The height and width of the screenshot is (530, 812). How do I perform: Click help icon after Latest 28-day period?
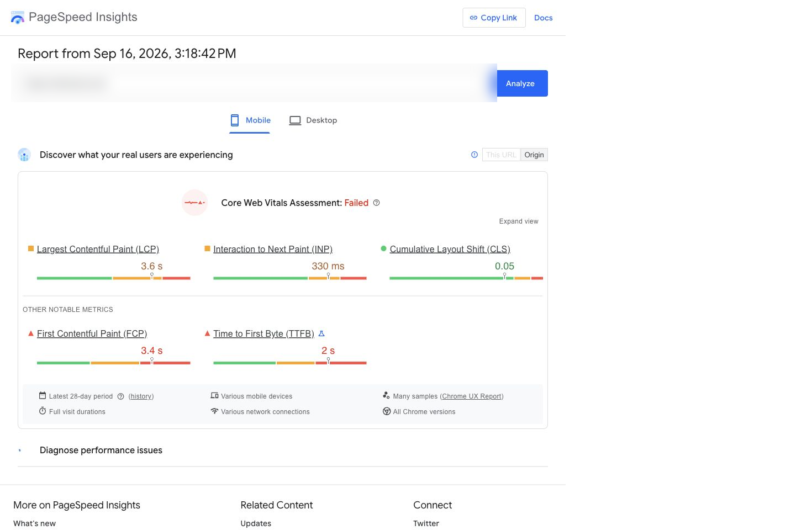click(120, 396)
